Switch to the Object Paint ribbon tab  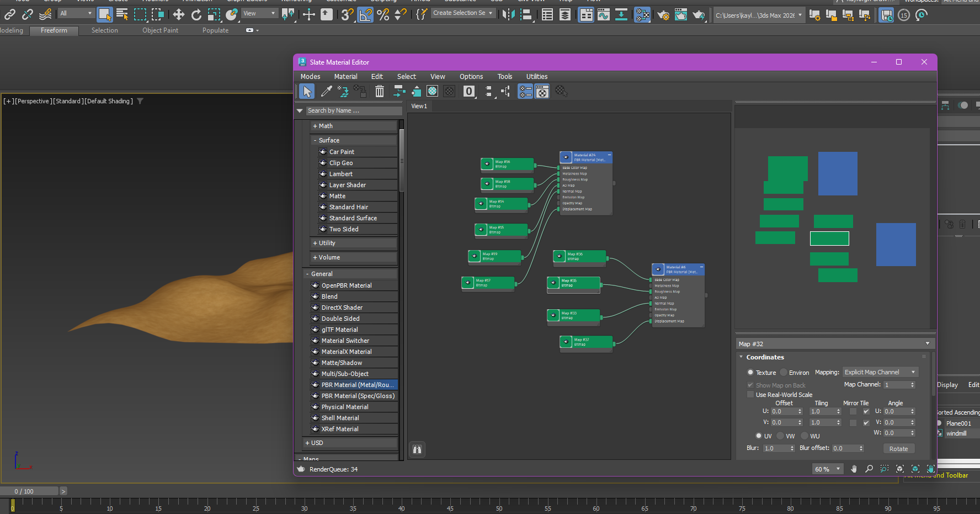click(x=160, y=30)
